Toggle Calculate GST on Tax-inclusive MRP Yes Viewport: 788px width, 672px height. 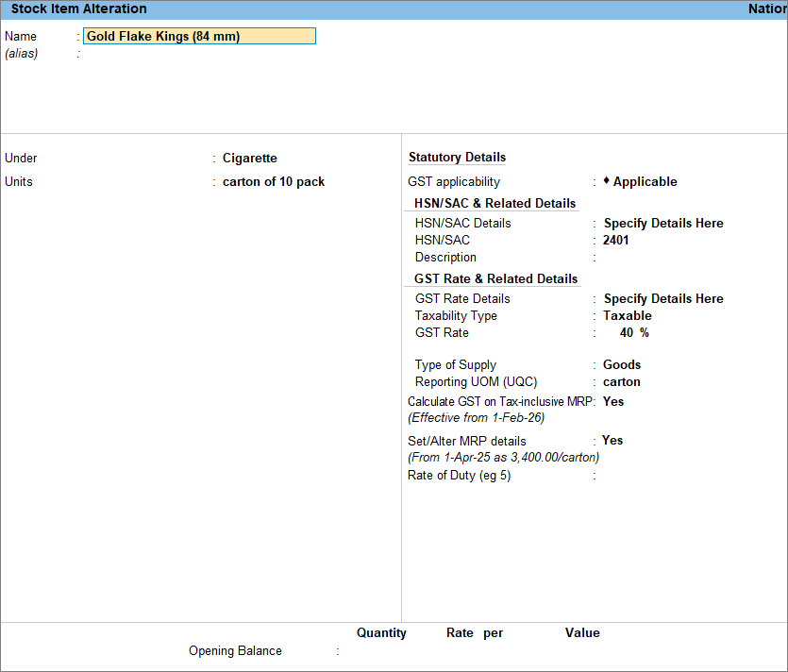(x=612, y=402)
